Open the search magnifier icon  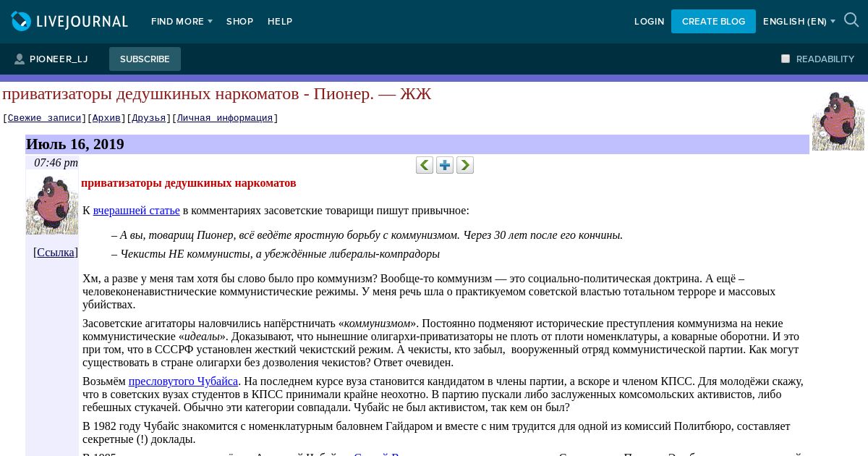pyautogui.click(x=851, y=21)
